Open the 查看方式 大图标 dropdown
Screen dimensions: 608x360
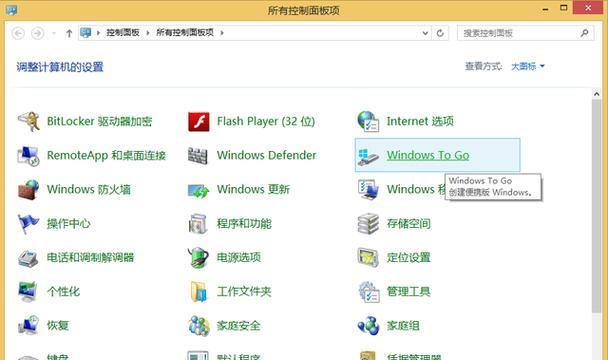tap(527, 66)
